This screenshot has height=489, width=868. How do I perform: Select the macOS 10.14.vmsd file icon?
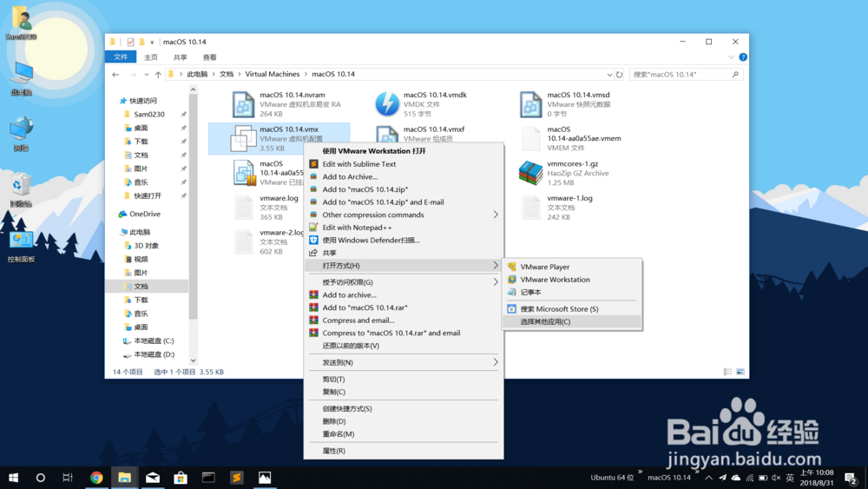tap(531, 104)
